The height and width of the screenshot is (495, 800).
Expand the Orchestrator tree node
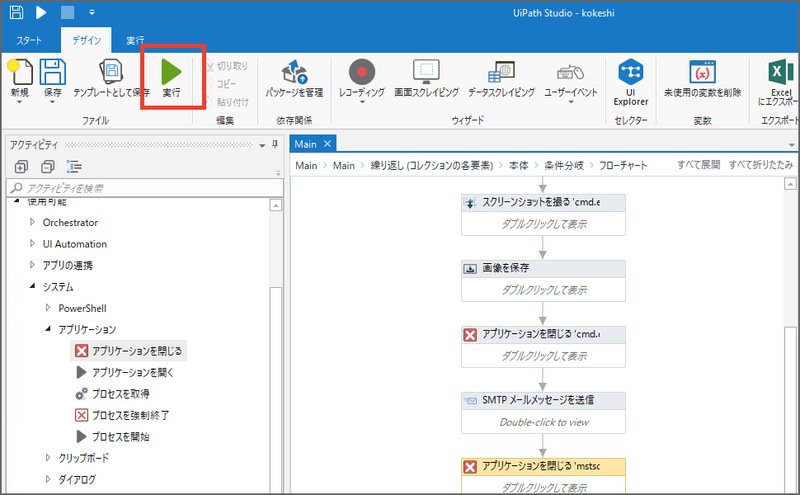coord(32,222)
